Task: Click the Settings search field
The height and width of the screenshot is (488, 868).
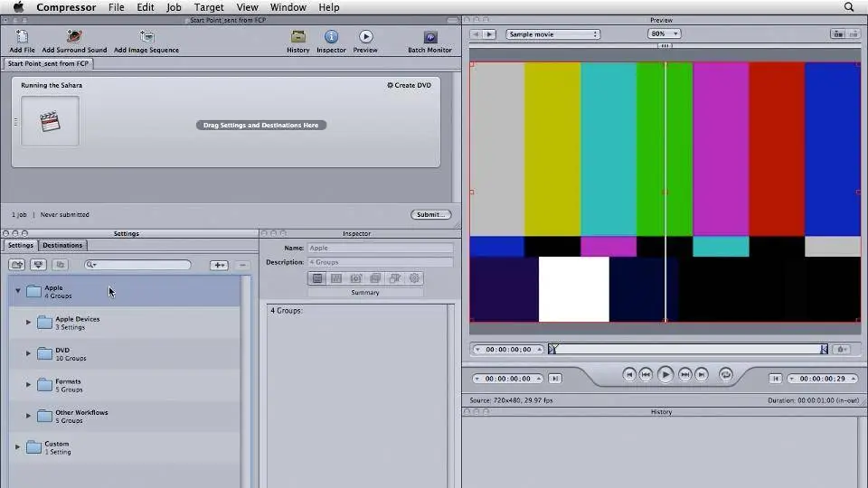Action: tap(137, 265)
